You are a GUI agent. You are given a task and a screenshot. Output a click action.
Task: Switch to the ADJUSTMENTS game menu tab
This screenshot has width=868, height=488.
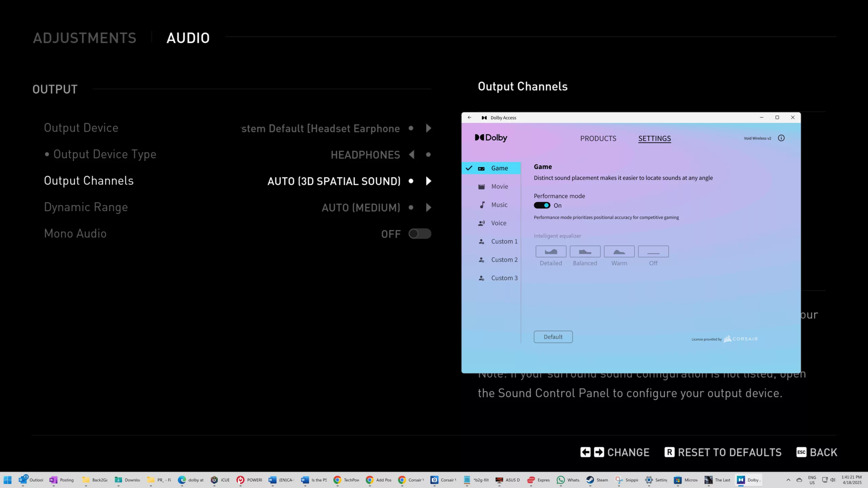click(x=85, y=38)
